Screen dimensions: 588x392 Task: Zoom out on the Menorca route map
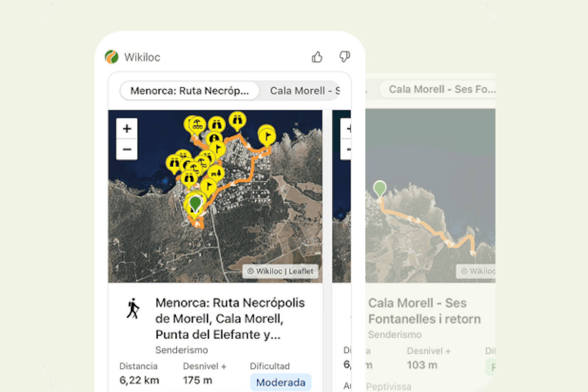[x=127, y=149]
